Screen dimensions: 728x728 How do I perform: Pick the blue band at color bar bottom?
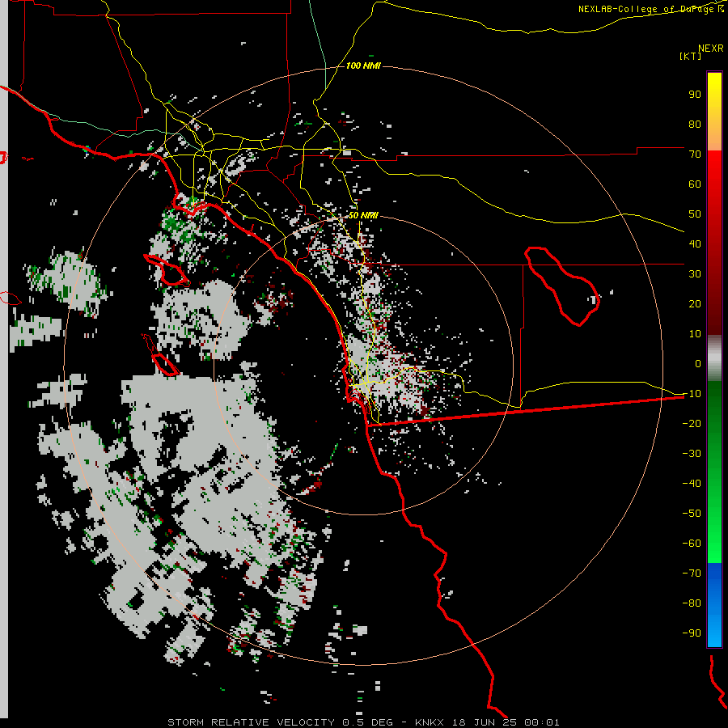click(714, 605)
